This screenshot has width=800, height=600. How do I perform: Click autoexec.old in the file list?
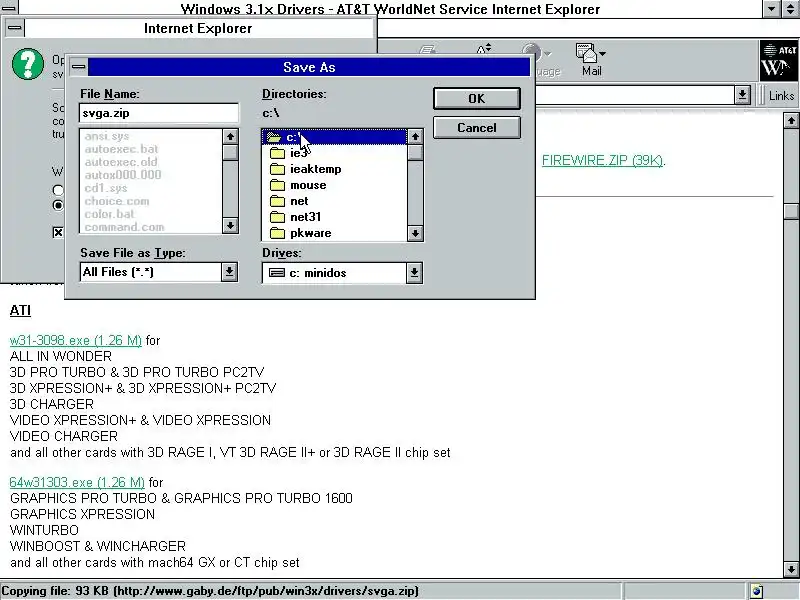click(121, 162)
